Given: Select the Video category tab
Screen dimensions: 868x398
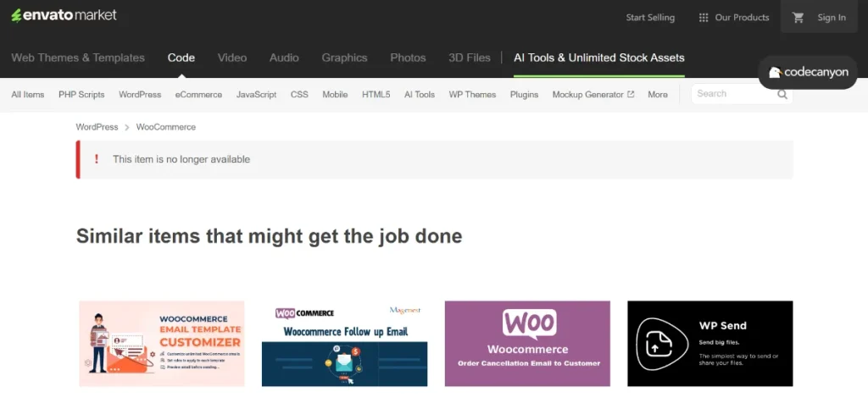Looking at the screenshot, I should [232, 58].
